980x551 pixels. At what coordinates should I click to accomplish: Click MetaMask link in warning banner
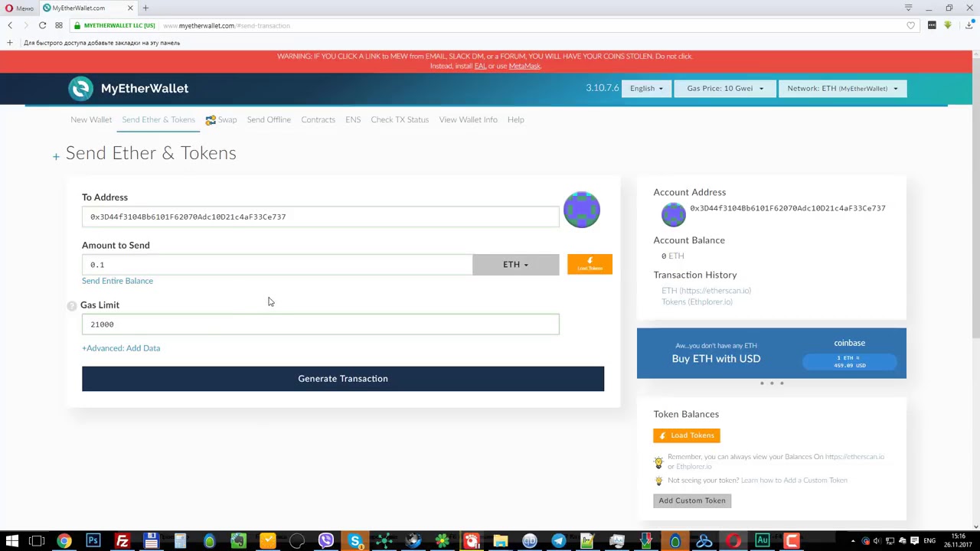(x=524, y=66)
